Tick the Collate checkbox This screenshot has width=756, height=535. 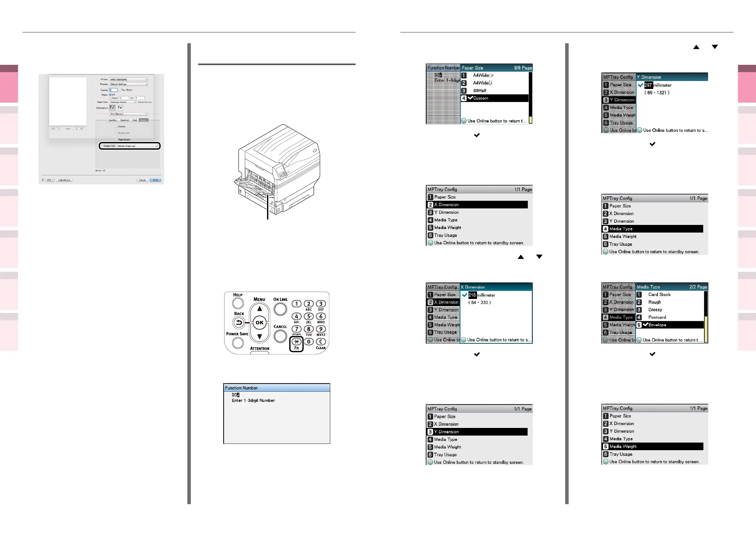117,126
